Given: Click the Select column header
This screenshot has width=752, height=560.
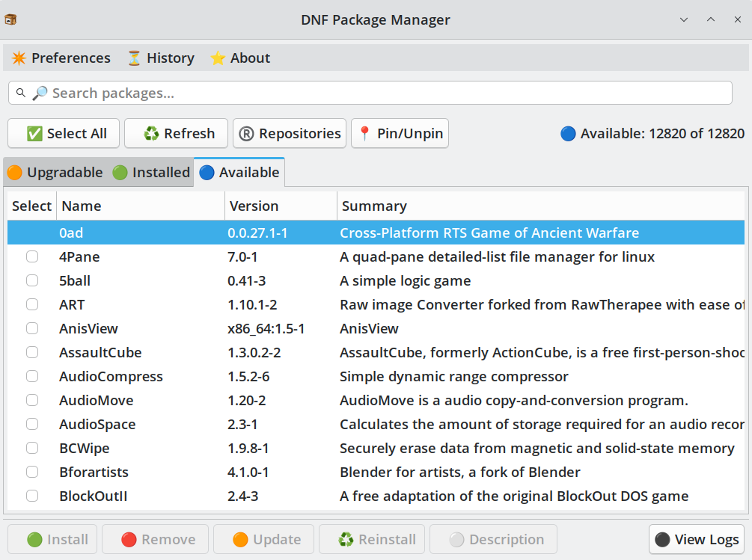Looking at the screenshot, I should (x=31, y=206).
